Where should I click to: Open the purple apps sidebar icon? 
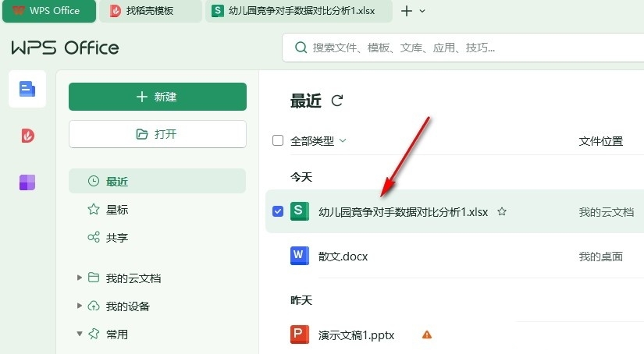coord(27,182)
